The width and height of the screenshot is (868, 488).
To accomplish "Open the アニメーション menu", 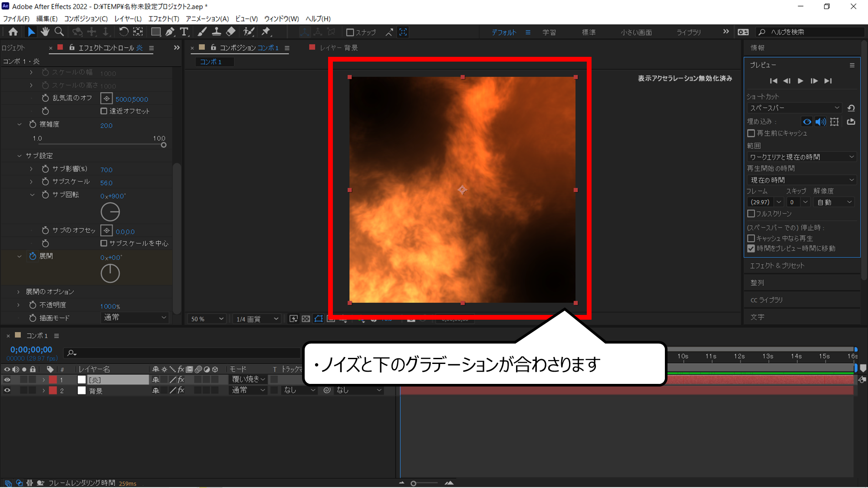I will (207, 19).
